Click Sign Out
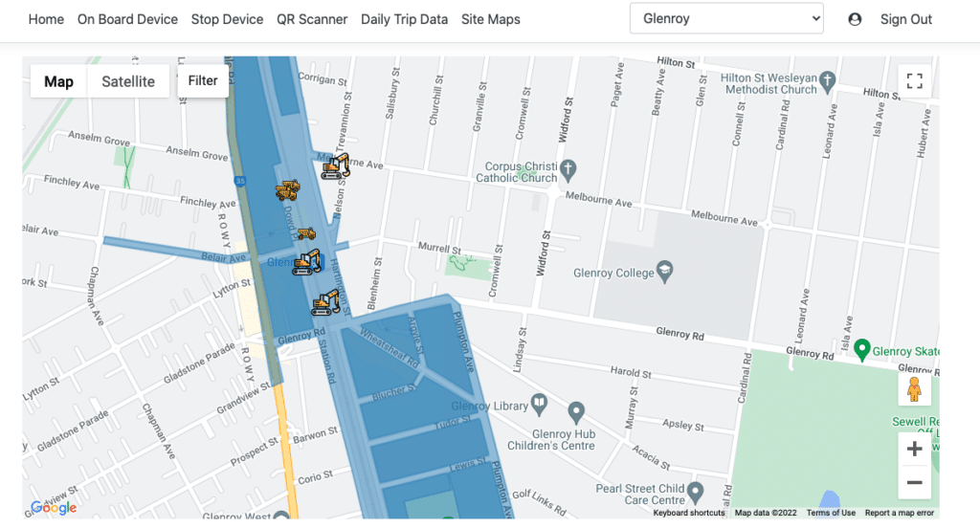Image resolution: width=980 pixels, height=528 pixels. [x=905, y=19]
